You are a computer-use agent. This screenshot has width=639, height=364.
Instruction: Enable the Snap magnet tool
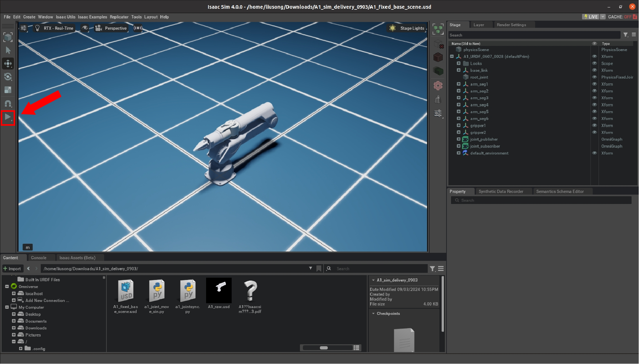pos(8,103)
